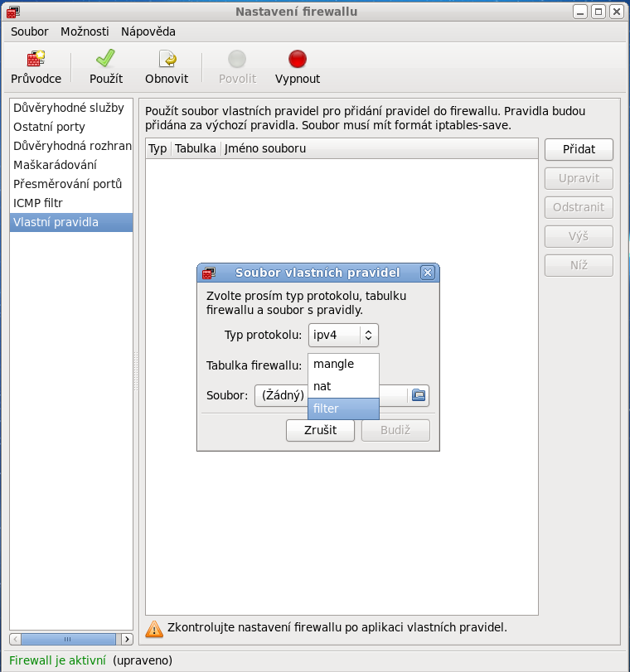This screenshot has height=672, width=630.
Task: Select Přesměrování portů in sidebar
Action: coord(71,184)
